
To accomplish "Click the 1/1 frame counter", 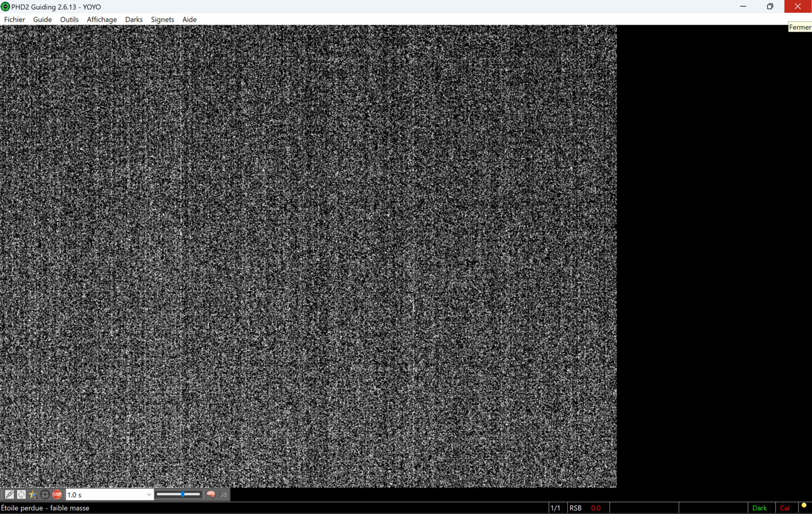I will (x=556, y=508).
